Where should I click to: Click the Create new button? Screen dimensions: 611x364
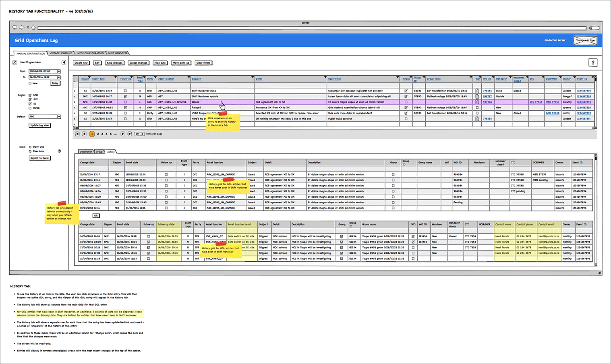pyautogui.click(x=81, y=63)
